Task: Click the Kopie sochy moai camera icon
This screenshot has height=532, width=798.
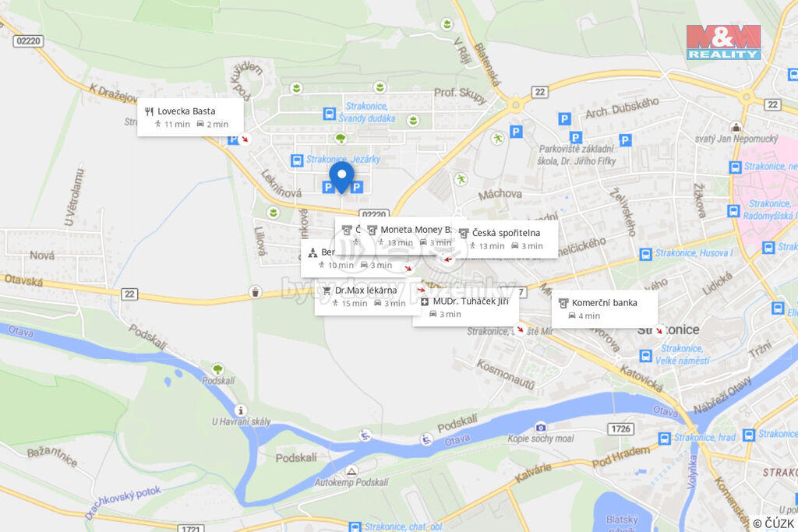Action: pos(541,427)
